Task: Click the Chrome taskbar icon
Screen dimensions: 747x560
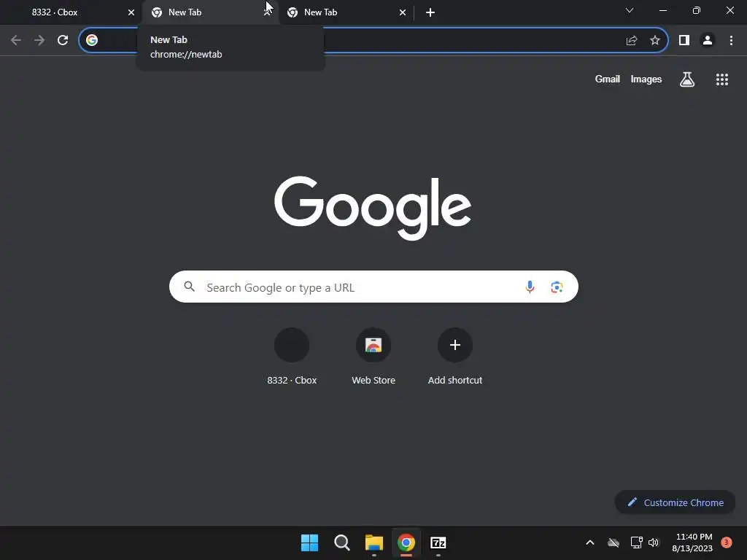Action: click(406, 542)
